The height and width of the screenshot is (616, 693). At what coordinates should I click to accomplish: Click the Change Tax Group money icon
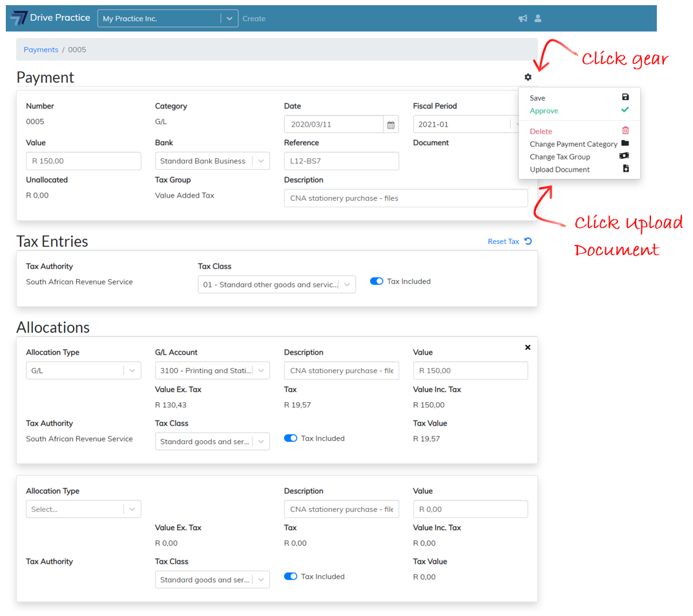pos(624,156)
